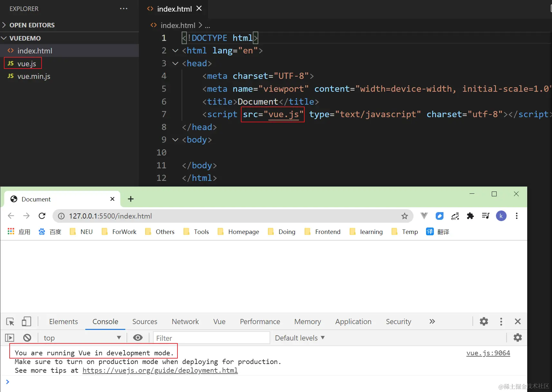Click the vue.js src link in code
The height and width of the screenshot is (392, 552).
(x=284, y=115)
